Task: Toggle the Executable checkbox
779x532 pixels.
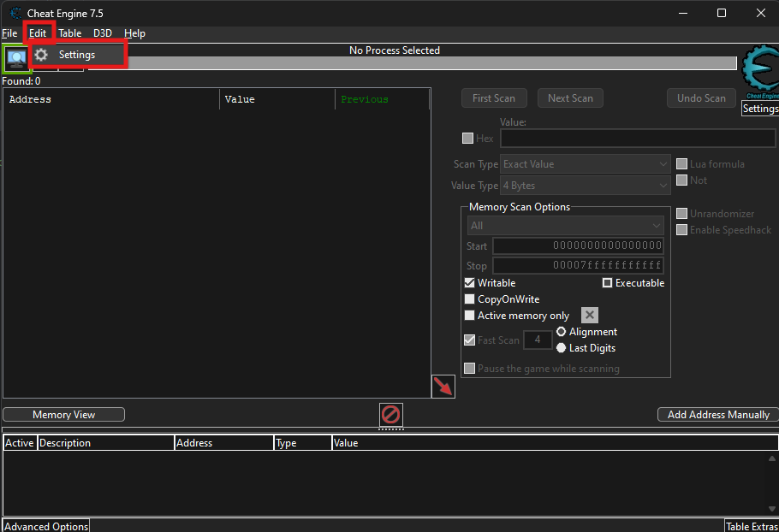Action: (608, 283)
